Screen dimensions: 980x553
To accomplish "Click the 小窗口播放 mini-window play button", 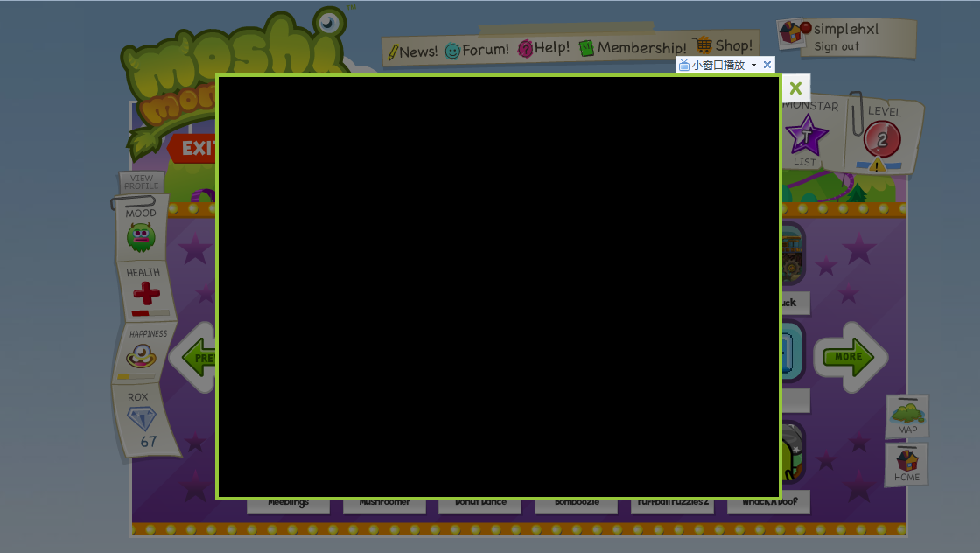I will tap(712, 65).
